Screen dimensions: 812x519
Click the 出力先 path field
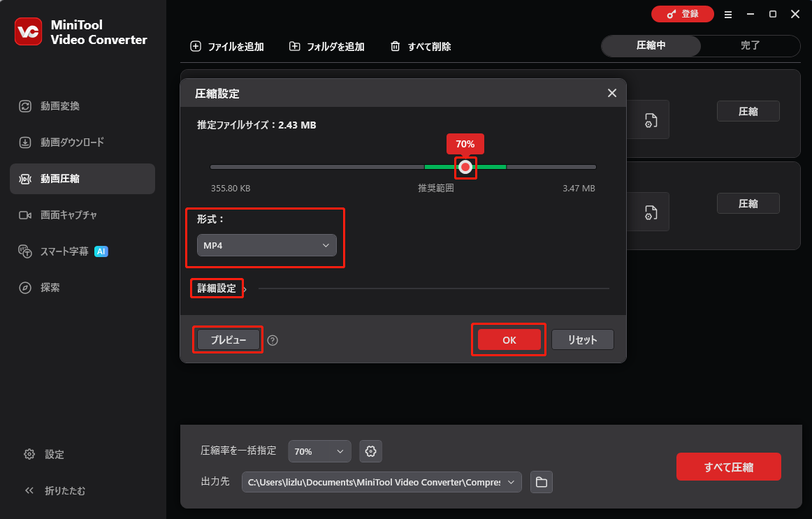pyautogui.click(x=377, y=482)
